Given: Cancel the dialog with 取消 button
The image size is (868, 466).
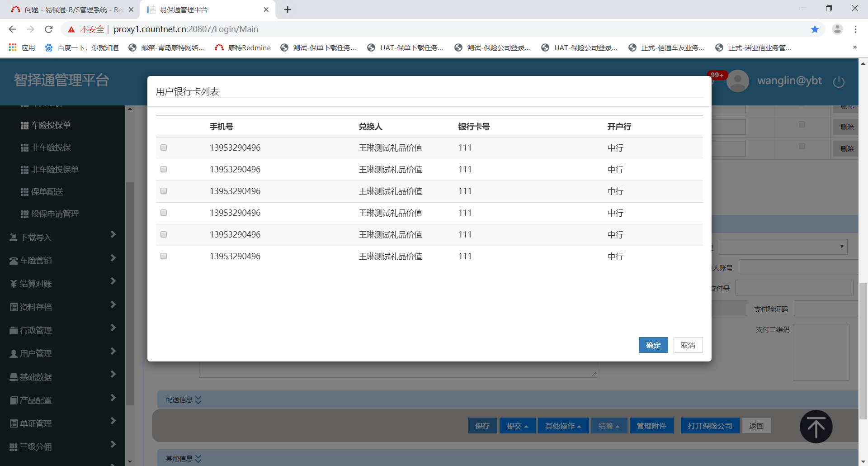Looking at the screenshot, I should [x=688, y=345].
